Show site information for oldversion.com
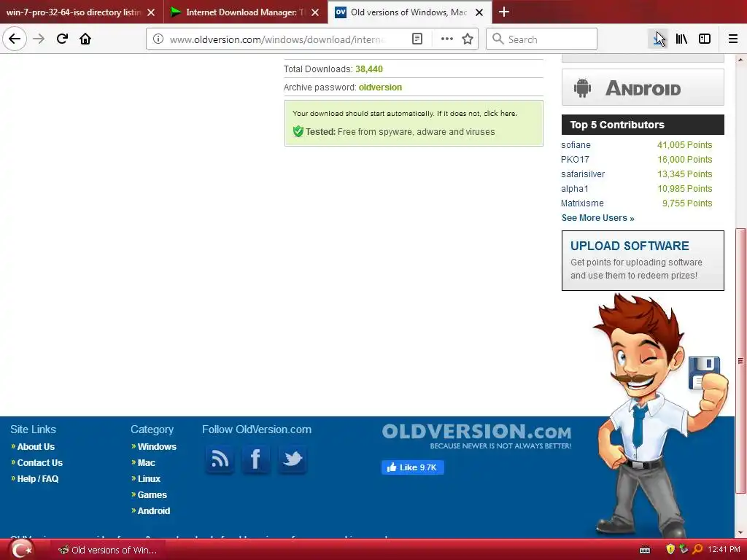Viewport: 747px width, 560px height. (158, 39)
